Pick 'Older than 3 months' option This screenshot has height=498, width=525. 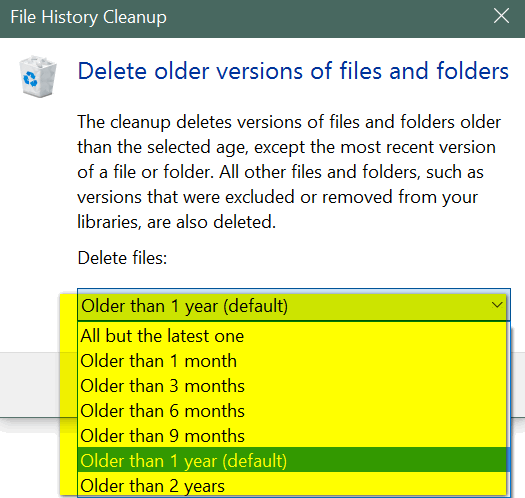[x=293, y=386]
